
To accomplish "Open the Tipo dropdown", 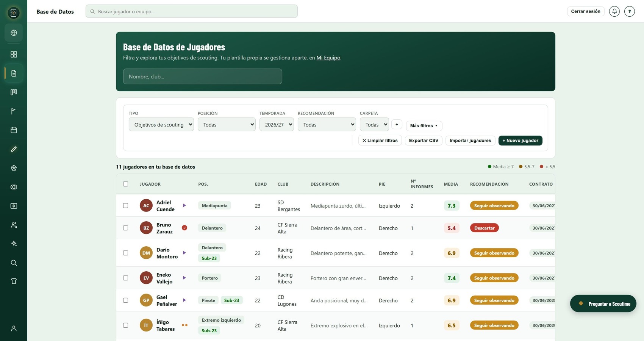I will pos(161,124).
